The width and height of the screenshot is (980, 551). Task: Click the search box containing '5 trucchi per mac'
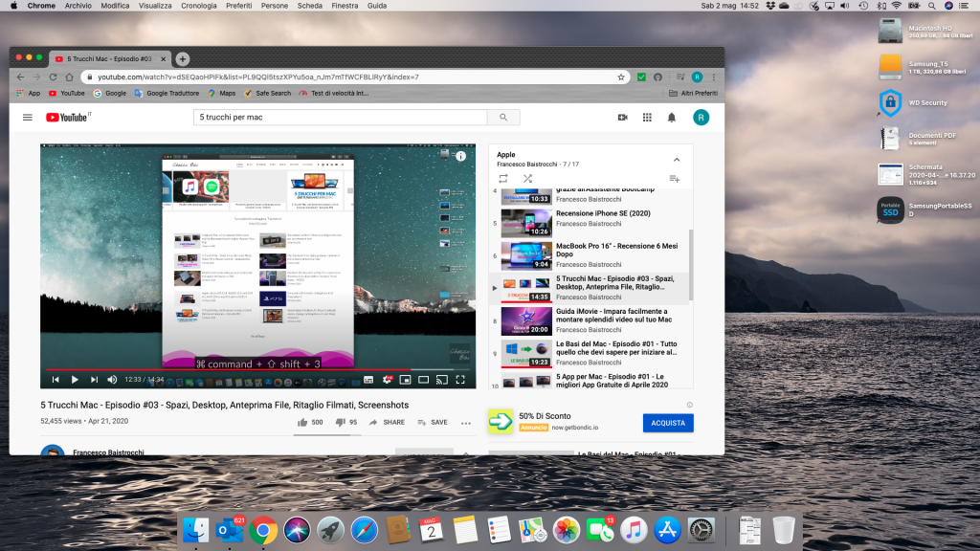[341, 118]
